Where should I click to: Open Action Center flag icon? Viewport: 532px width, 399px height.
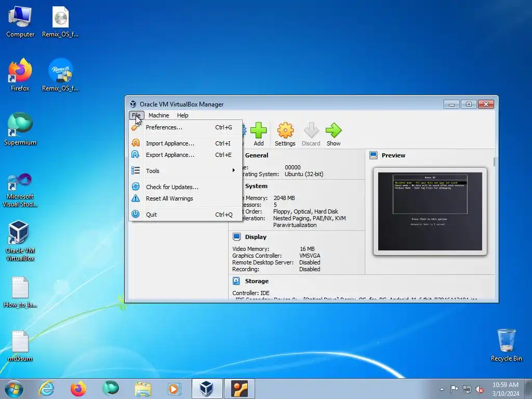pos(454,389)
